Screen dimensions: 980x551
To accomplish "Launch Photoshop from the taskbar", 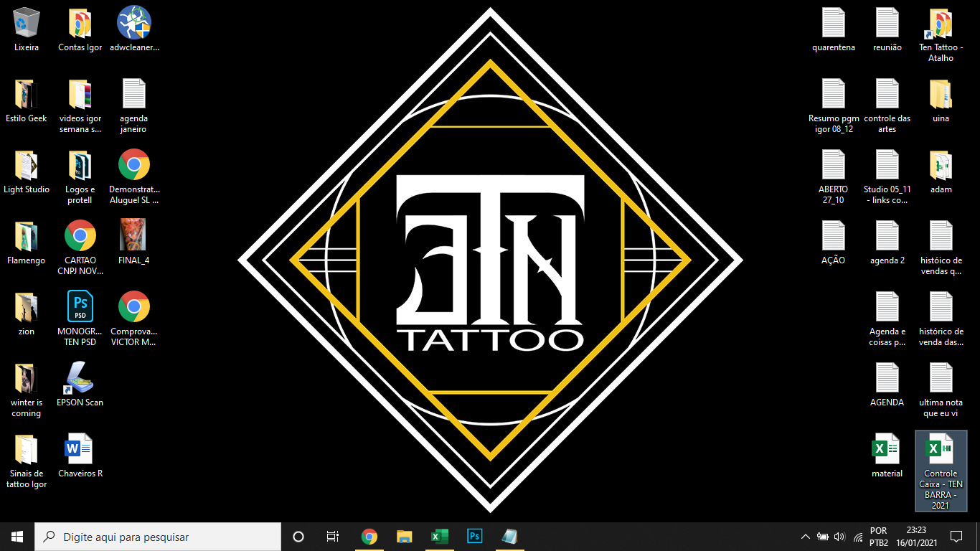I will (474, 536).
